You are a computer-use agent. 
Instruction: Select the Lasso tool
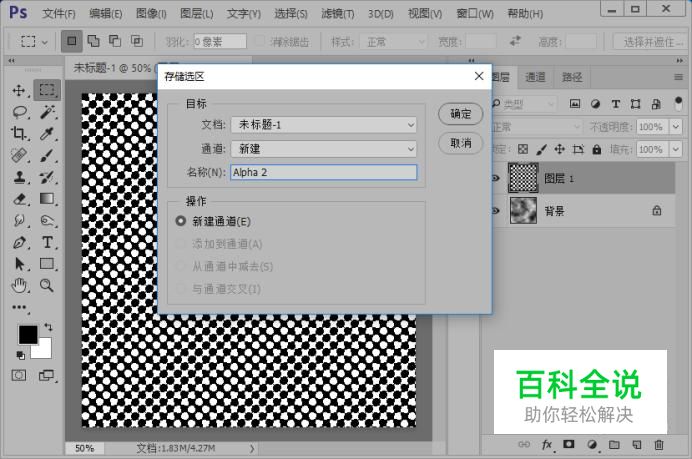pos(19,112)
